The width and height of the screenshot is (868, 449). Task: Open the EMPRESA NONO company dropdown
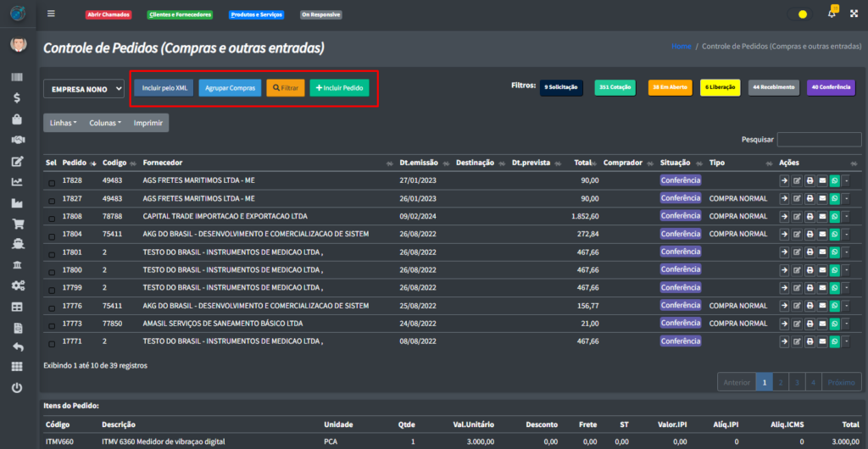click(84, 88)
